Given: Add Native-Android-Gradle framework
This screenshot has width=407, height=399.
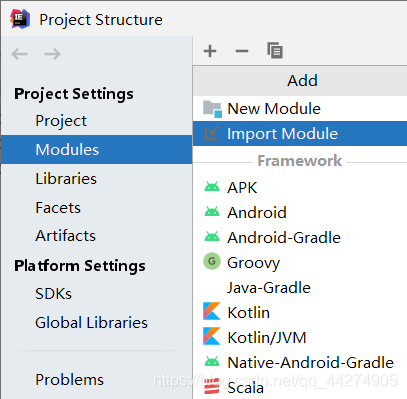Looking at the screenshot, I should pos(300,362).
